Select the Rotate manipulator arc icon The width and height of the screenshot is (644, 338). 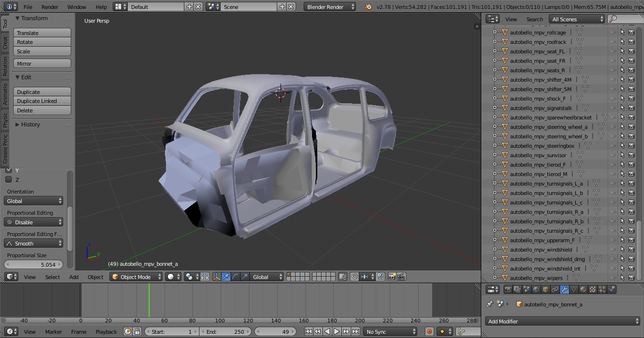[235, 277]
